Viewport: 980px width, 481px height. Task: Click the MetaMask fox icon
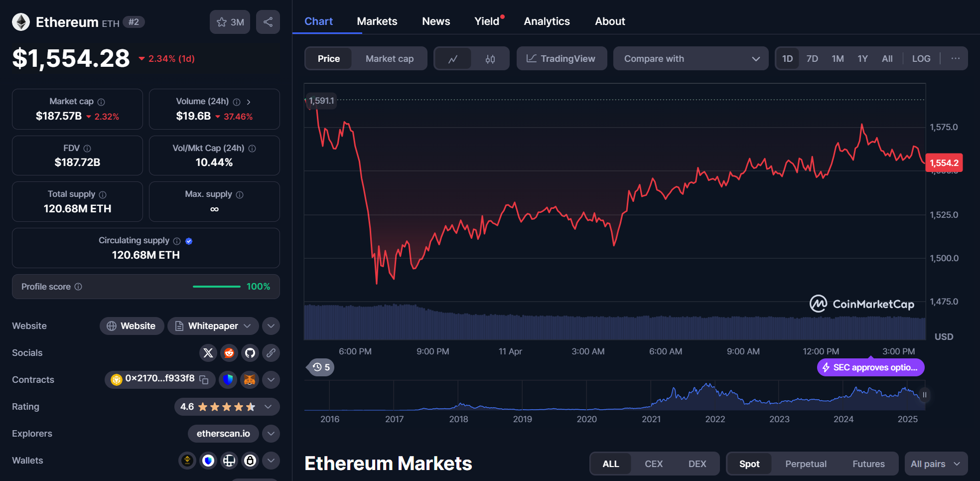pos(250,380)
